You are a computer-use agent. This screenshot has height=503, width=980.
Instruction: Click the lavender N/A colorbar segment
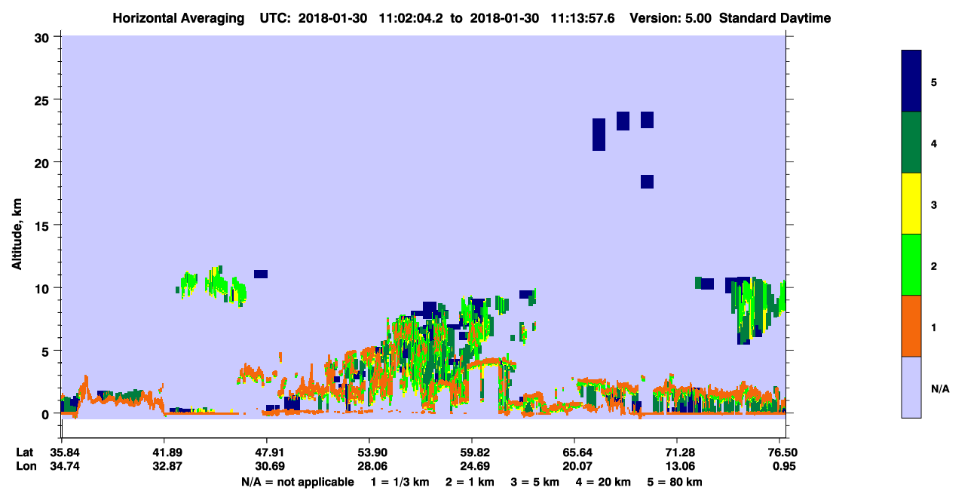point(911,387)
